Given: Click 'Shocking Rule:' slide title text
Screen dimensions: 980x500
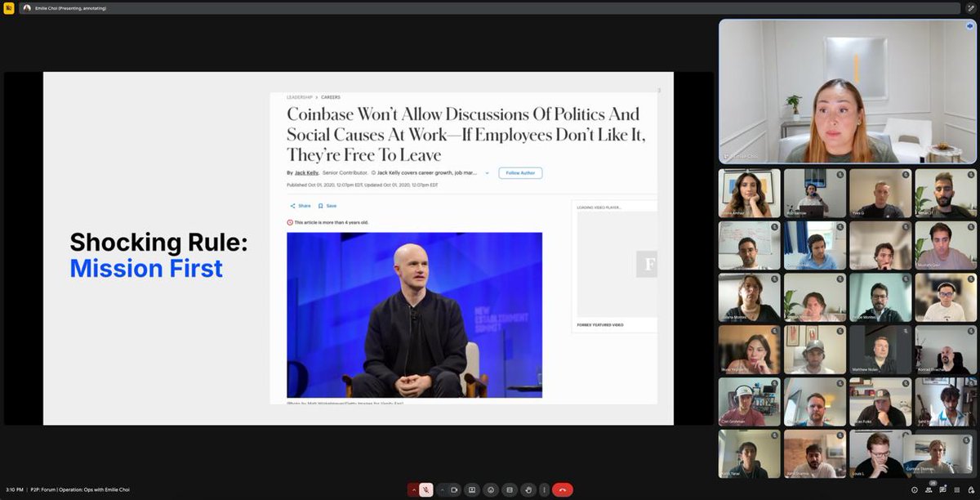Looking at the screenshot, I should click(x=158, y=242).
